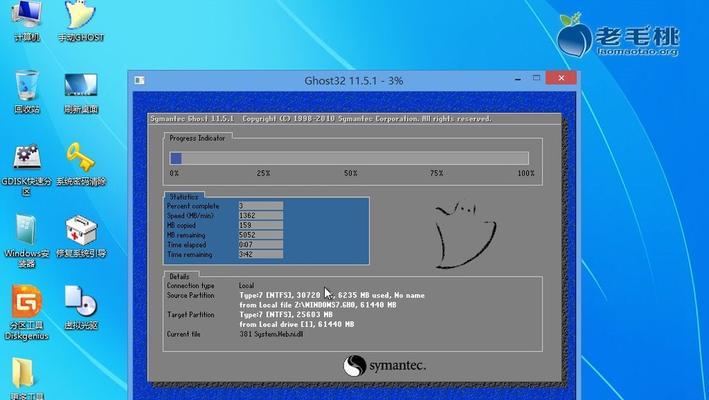Screen dimensions: 709x400
Task: Click the Ghost progress indicator bar
Action: click(349, 158)
